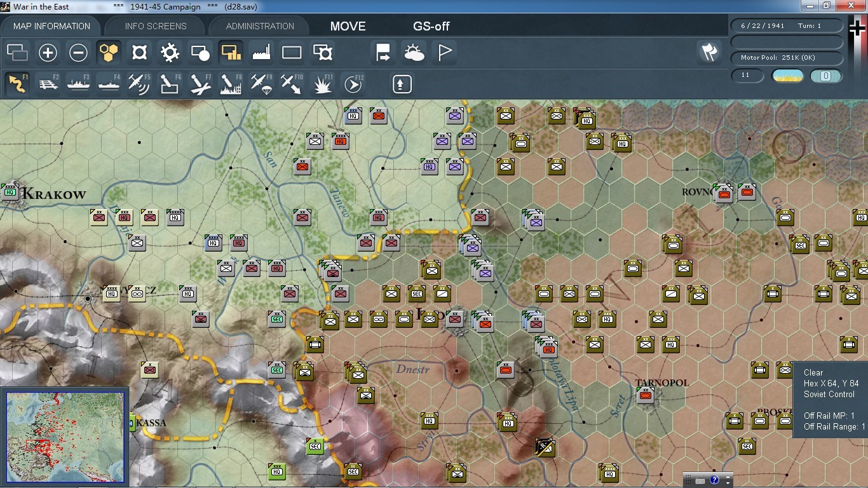Select the F5 air recon icon
Image resolution: width=868 pixels, height=488 pixels.
[139, 84]
